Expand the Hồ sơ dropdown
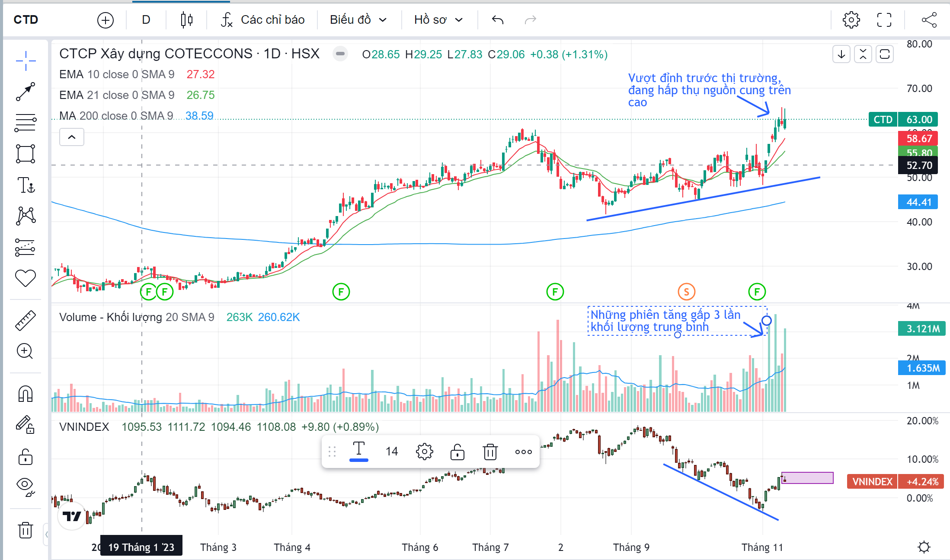950x560 pixels. click(x=438, y=20)
